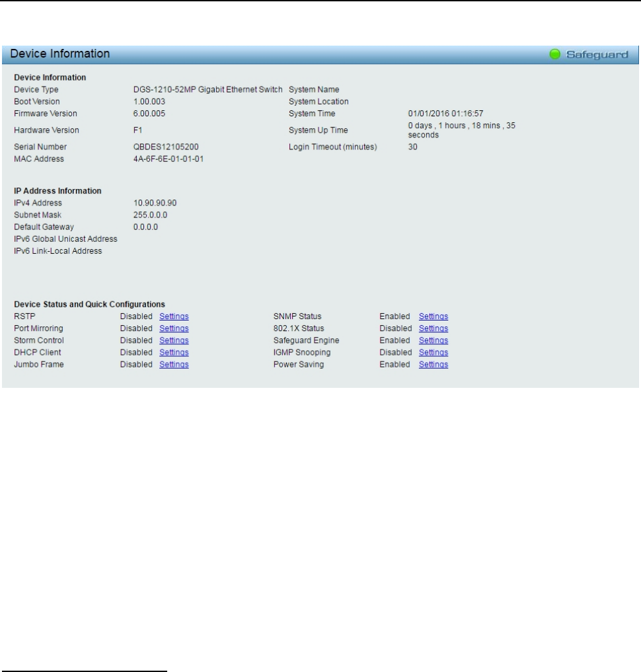Select subnet mask 255.0.0.0

coord(151,215)
